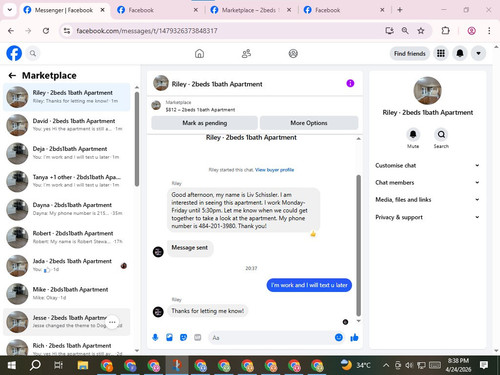The width and height of the screenshot is (500, 375).
Task: Choose a sticker icon
Action: coord(183,338)
